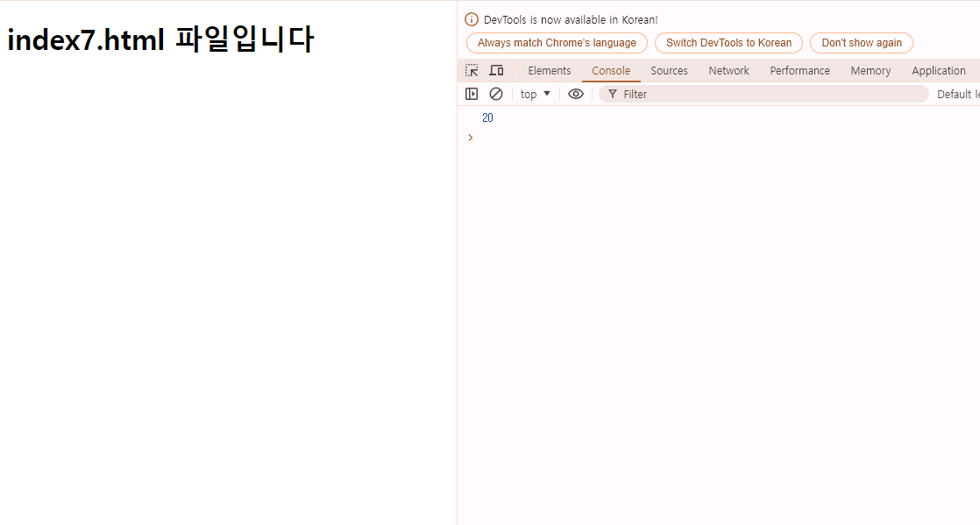980x525 pixels.
Task: Open the Performance tab
Action: pyautogui.click(x=800, y=71)
